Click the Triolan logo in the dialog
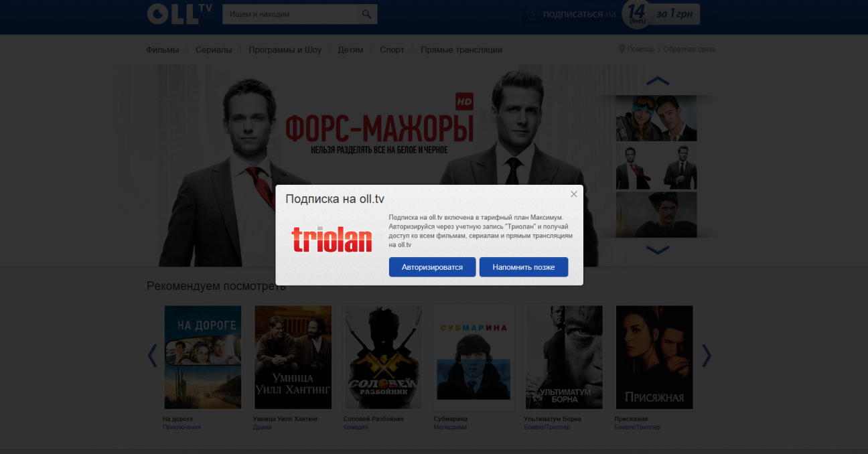This screenshot has width=868, height=454. point(332,240)
